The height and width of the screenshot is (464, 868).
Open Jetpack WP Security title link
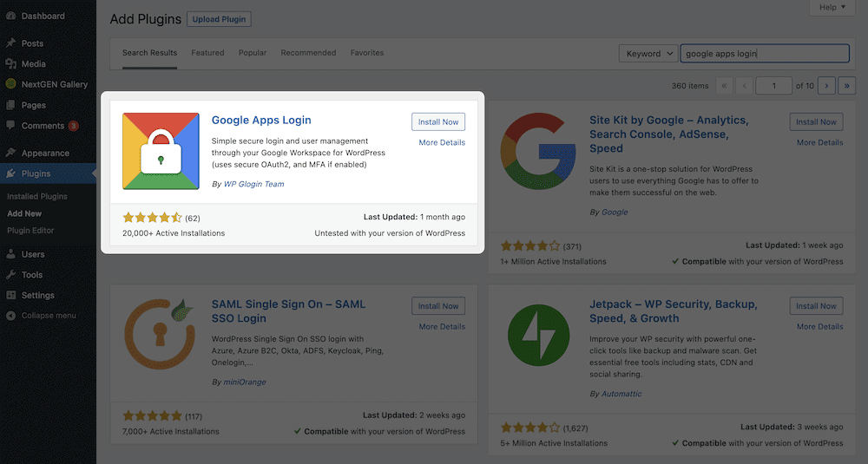pyautogui.click(x=674, y=311)
